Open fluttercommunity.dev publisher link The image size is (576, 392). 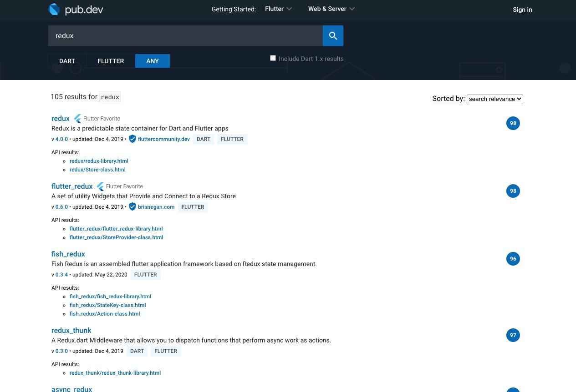pyautogui.click(x=164, y=139)
